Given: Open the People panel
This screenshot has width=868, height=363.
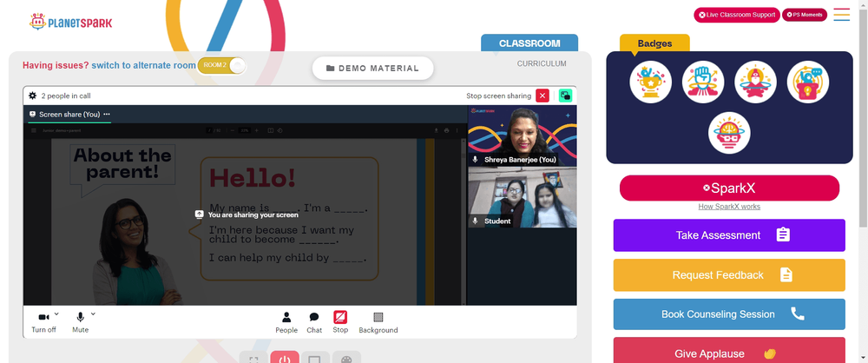Looking at the screenshot, I should click(x=286, y=322).
